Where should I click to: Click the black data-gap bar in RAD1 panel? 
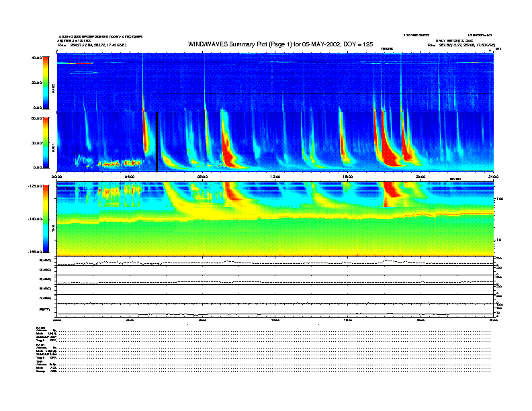click(157, 142)
